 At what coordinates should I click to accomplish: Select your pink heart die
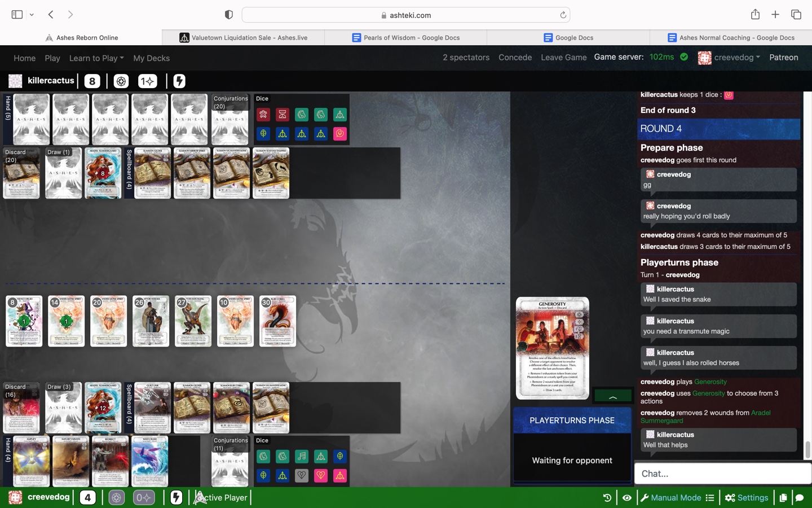tap(321, 475)
